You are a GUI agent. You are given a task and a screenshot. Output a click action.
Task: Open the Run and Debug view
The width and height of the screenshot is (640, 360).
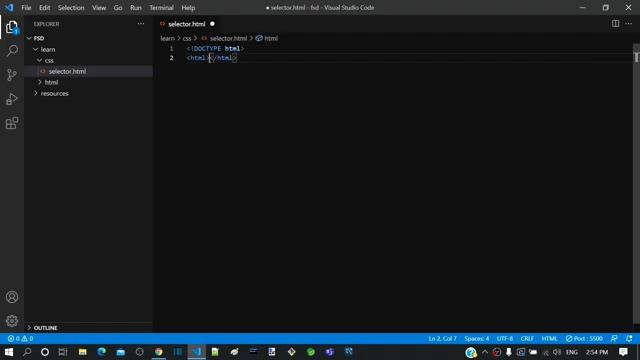tap(12, 99)
